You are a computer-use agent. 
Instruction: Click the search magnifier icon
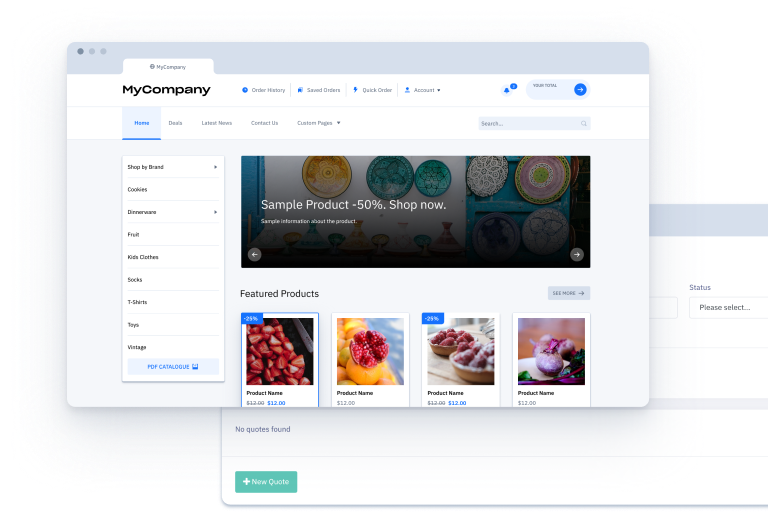(584, 124)
